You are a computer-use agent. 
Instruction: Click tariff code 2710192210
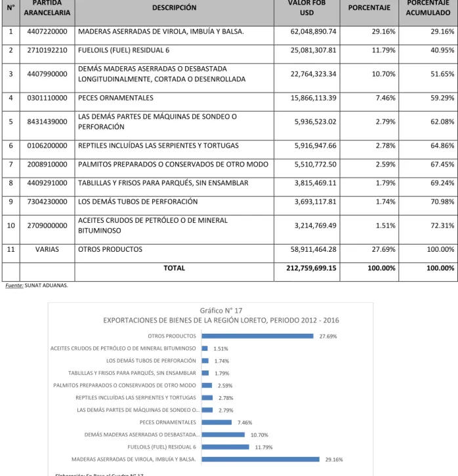pos(47,50)
